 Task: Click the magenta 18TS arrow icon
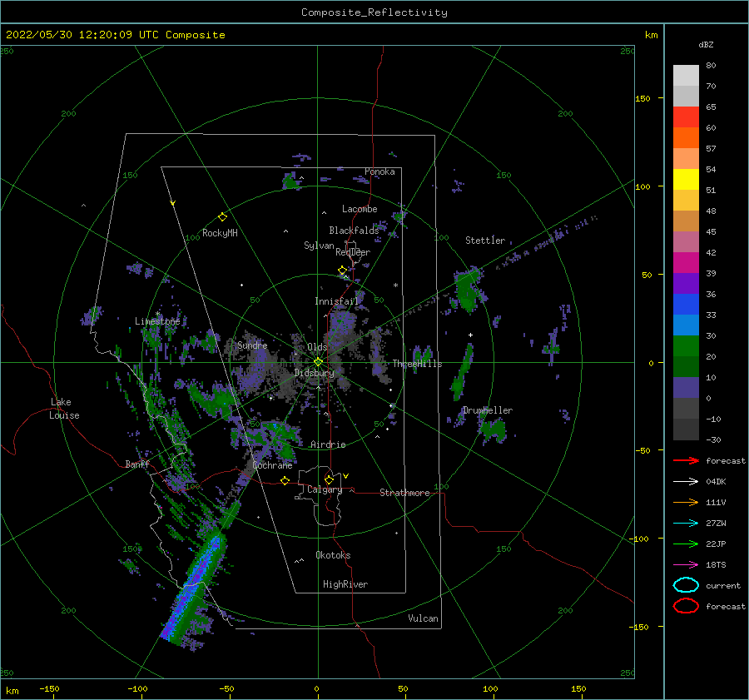[x=686, y=565]
